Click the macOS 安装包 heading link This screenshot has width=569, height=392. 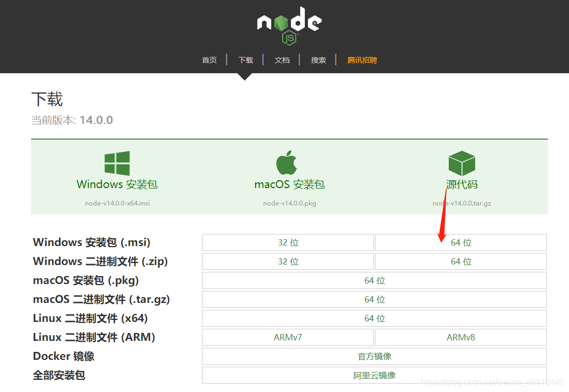[290, 184]
